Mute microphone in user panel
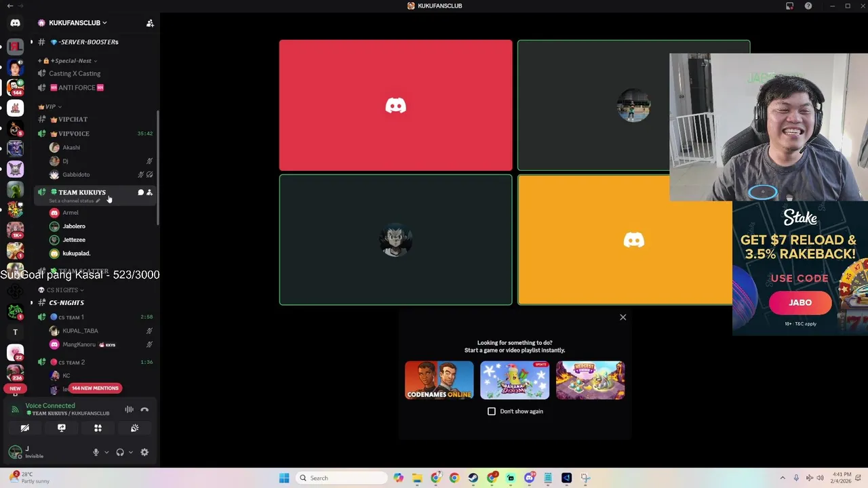Viewport: 868px width, 488px height. click(x=96, y=452)
